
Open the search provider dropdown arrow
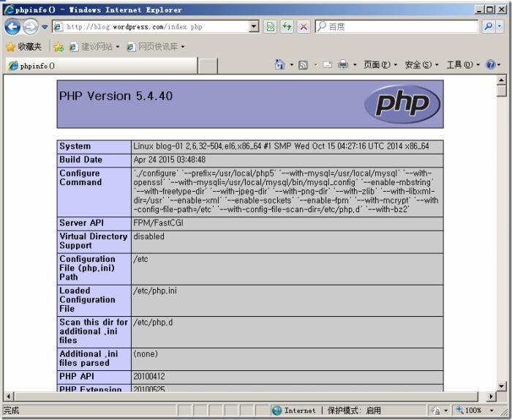[x=500, y=26]
